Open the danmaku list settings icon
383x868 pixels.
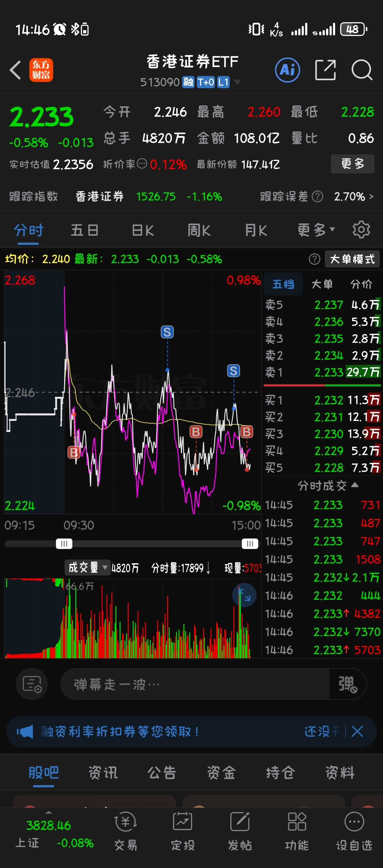click(32, 684)
